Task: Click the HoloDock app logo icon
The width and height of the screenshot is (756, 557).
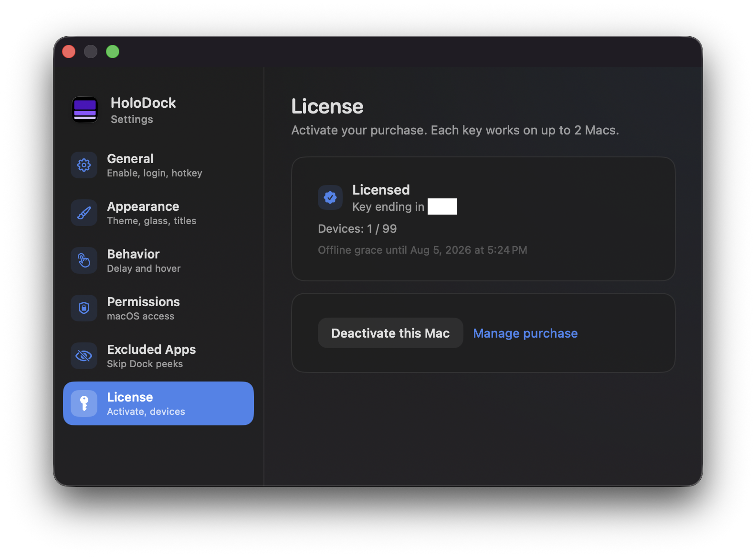Action: [x=85, y=110]
